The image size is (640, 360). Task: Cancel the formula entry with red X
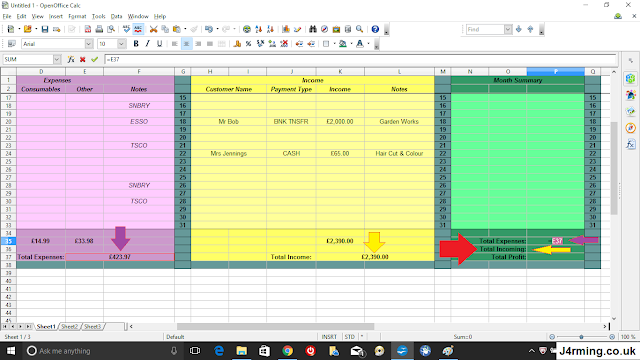pyautogui.click(x=83, y=60)
